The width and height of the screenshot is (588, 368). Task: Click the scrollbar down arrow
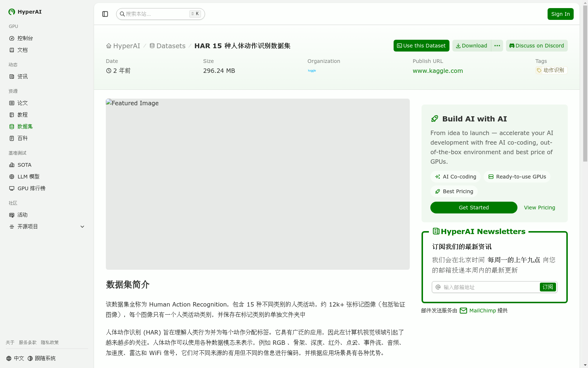pyautogui.click(x=585, y=365)
